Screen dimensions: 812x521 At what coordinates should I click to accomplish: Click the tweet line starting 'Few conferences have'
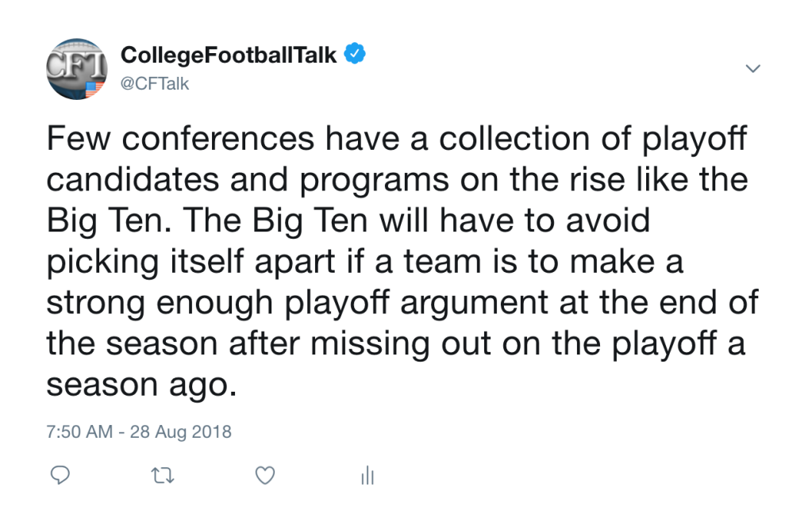coord(397,140)
